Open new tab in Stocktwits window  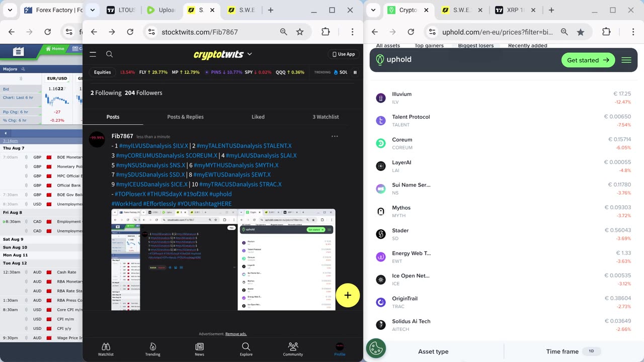tap(270, 10)
